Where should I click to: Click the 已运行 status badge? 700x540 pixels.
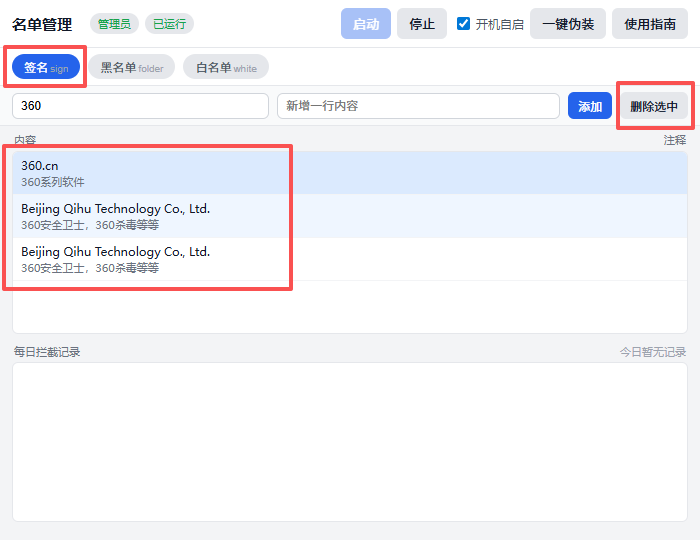coord(169,24)
